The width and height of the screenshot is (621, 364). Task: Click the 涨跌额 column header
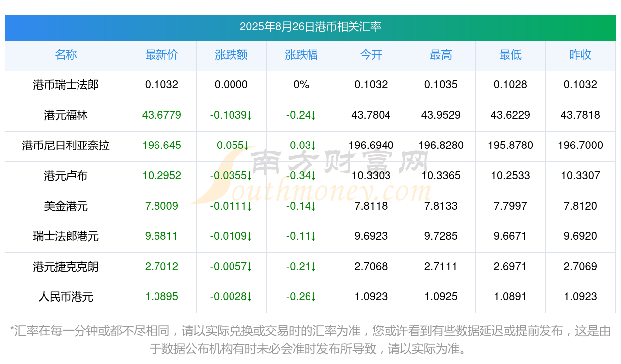coord(231,55)
